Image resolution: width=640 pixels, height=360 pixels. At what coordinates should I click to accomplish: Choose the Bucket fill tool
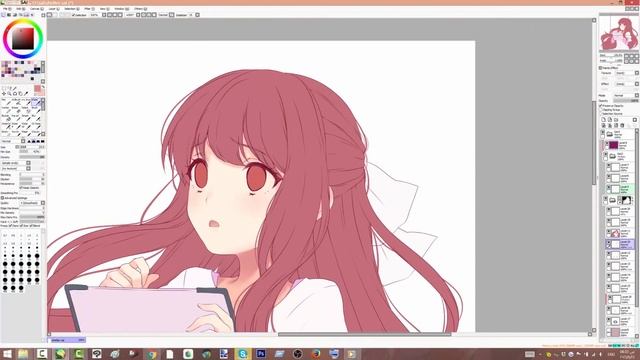[x=6, y=118]
